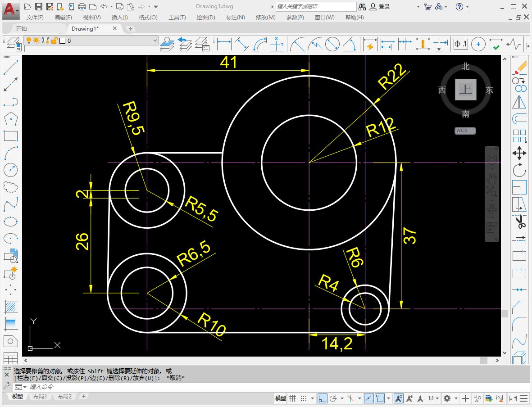Switch to the 布局1 layout tab
The height and width of the screenshot is (407, 532).
point(40,397)
